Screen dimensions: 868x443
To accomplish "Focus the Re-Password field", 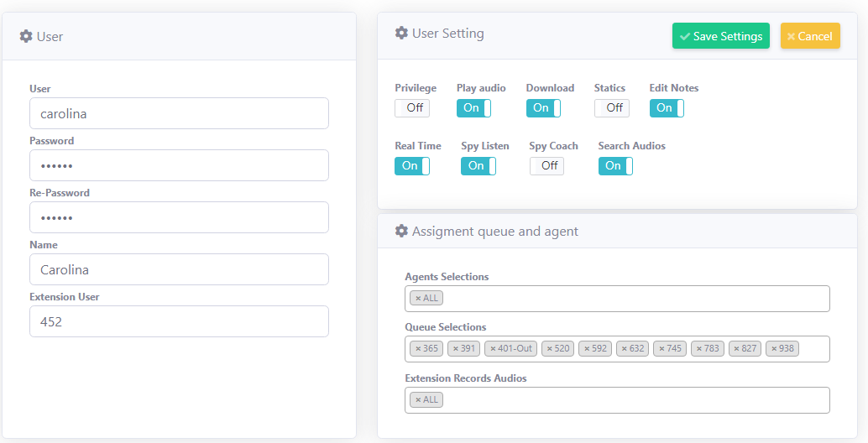I will pyautogui.click(x=179, y=217).
